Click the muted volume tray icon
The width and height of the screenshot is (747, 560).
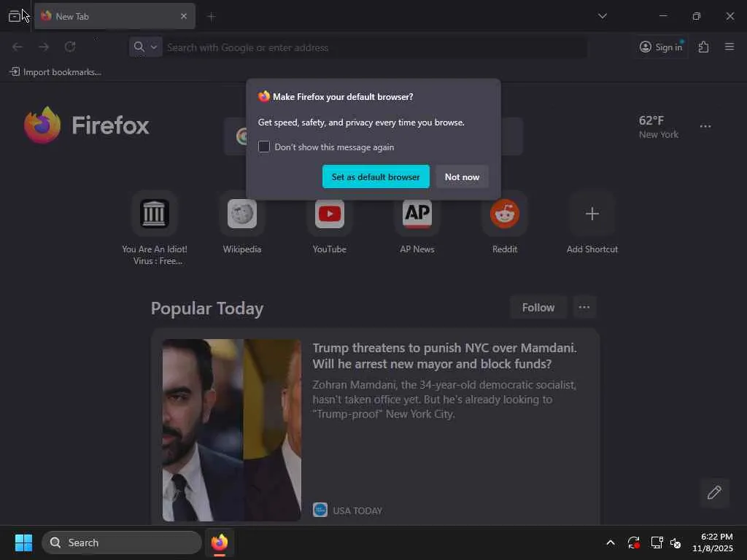[675, 542]
